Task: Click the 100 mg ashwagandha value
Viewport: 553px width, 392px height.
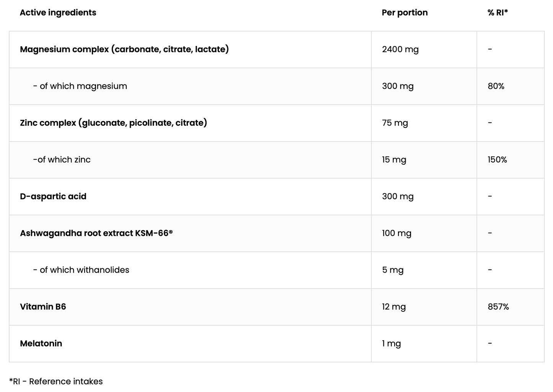Action: [x=396, y=233]
